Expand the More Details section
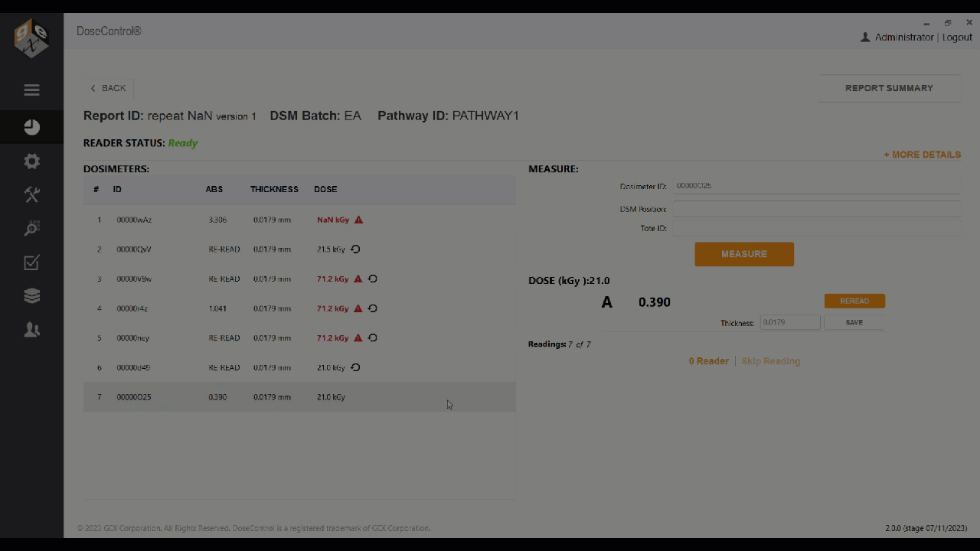Image resolution: width=980 pixels, height=551 pixels. point(922,155)
